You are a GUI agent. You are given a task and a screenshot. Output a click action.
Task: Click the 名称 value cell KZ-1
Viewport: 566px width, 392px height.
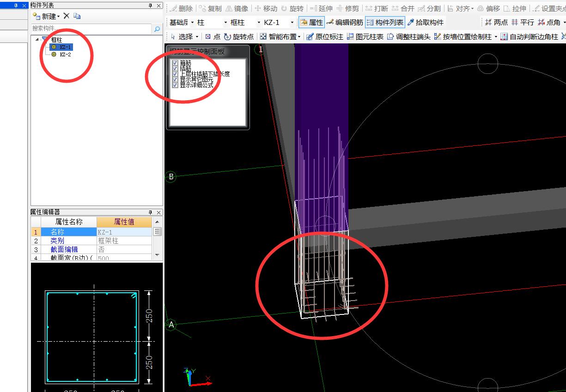point(124,232)
